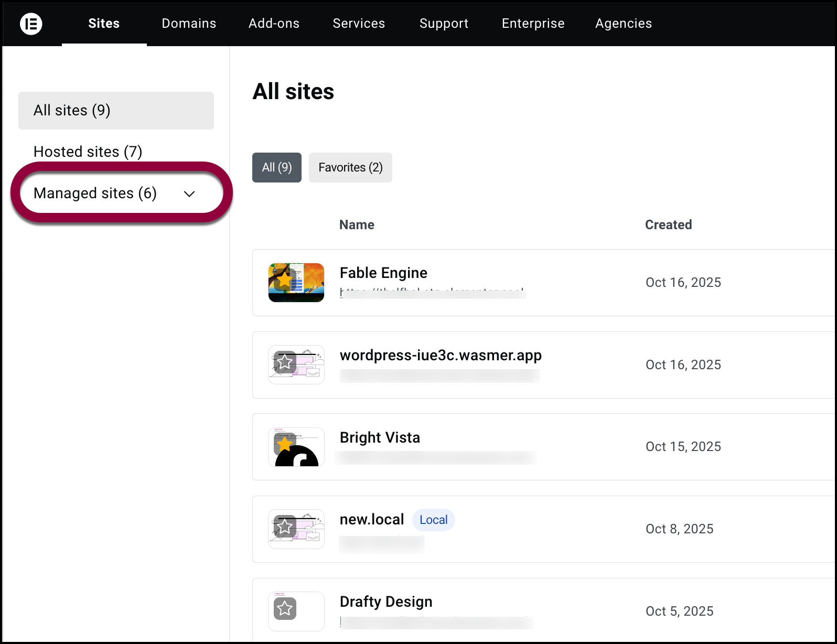This screenshot has width=837, height=644.
Task: Sort by the Created column header
Action: coord(668,224)
